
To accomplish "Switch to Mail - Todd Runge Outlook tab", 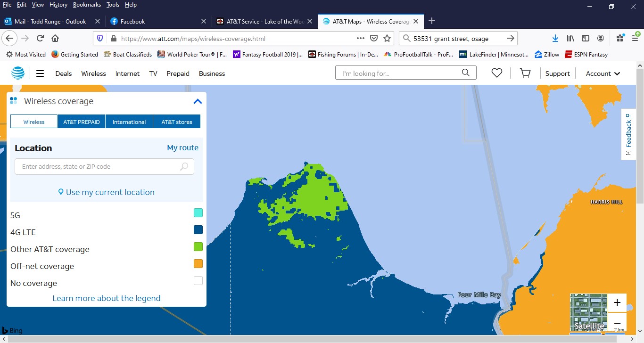I will pyautogui.click(x=52, y=21).
